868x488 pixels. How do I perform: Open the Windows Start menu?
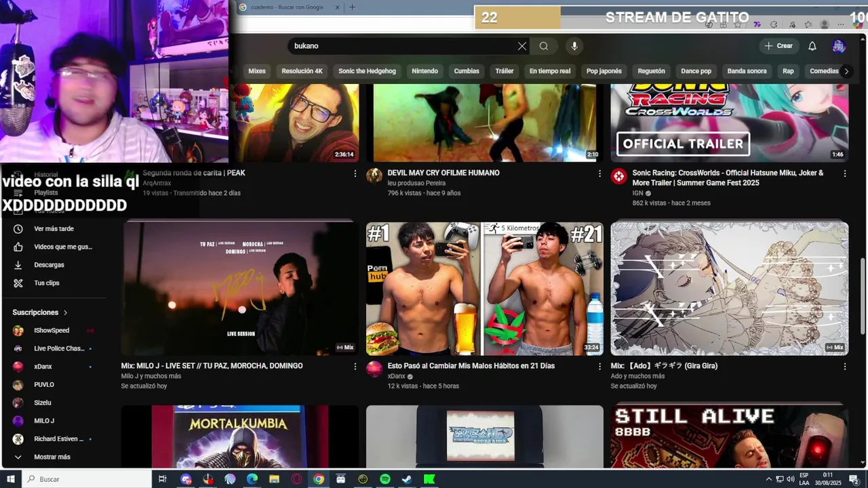[x=10, y=479]
